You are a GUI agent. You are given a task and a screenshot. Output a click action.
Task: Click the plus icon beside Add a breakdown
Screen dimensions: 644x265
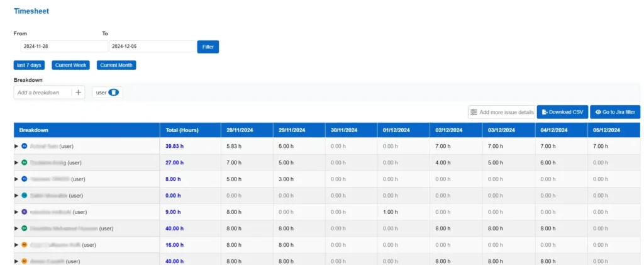pos(78,93)
